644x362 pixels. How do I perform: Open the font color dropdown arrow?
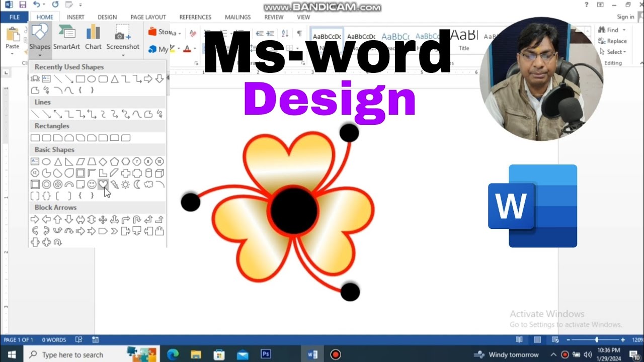195,49
